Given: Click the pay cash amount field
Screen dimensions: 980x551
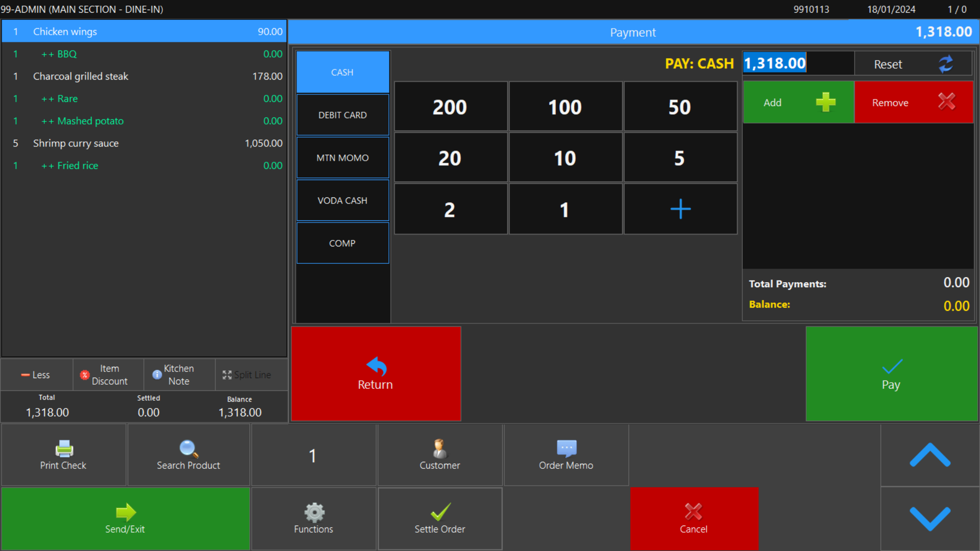Looking at the screenshot, I should coord(797,63).
